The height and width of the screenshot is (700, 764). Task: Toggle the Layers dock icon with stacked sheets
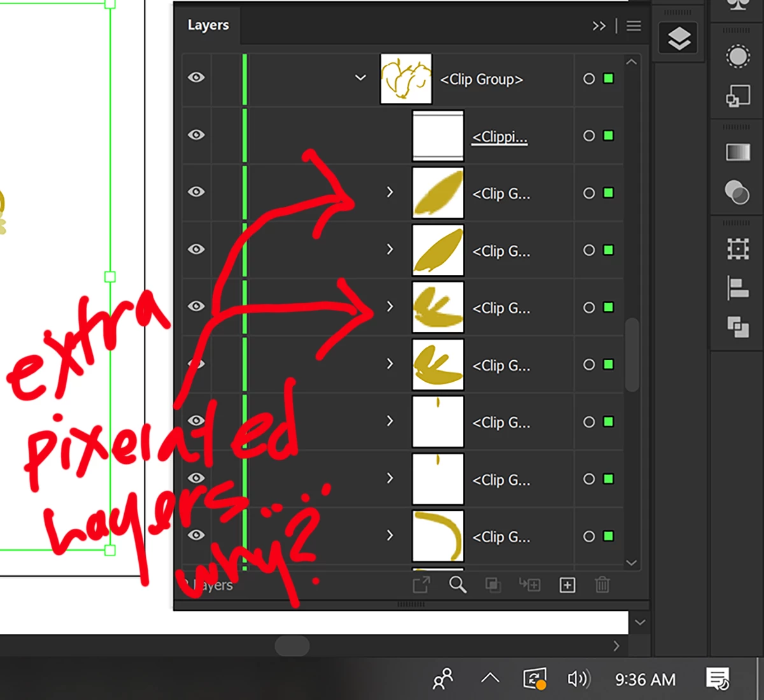coord(679,39)
